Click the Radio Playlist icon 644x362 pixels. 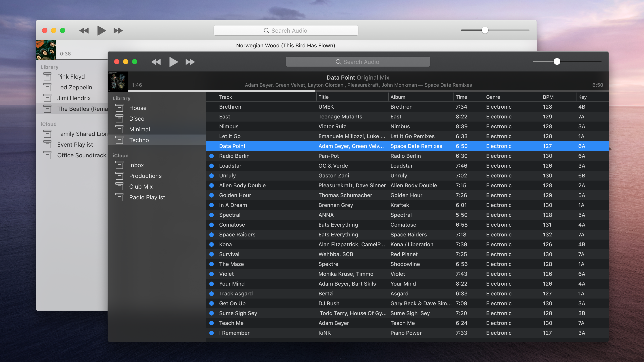tap(119, 197)
